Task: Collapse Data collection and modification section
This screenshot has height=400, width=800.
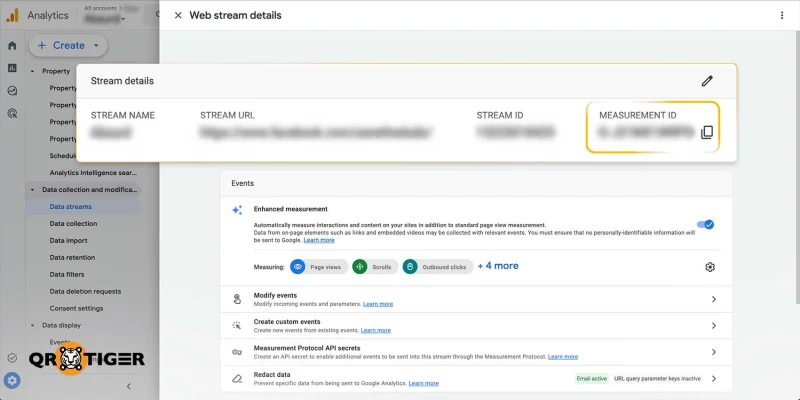Action: (x=33, y=190)
